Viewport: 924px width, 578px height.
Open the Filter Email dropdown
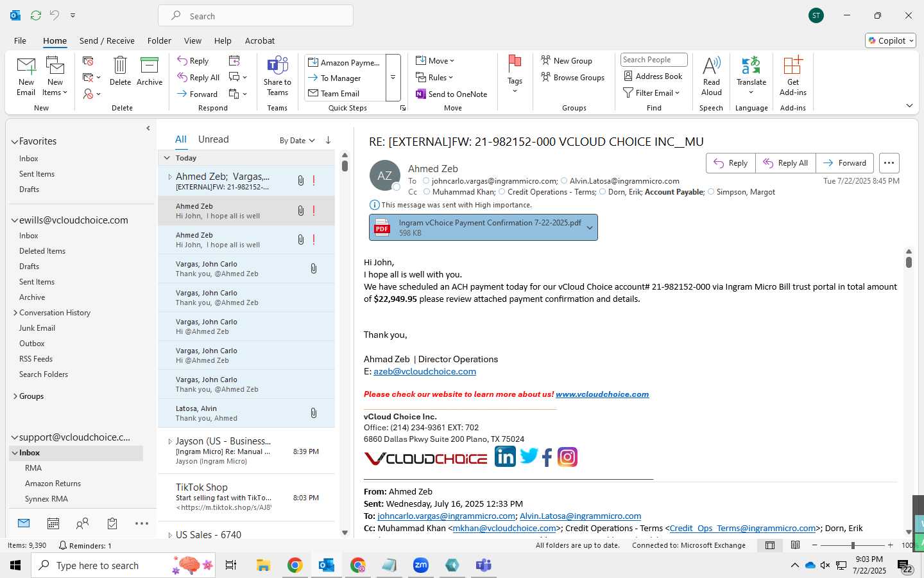pyautogui.click(x=651, y=93)
